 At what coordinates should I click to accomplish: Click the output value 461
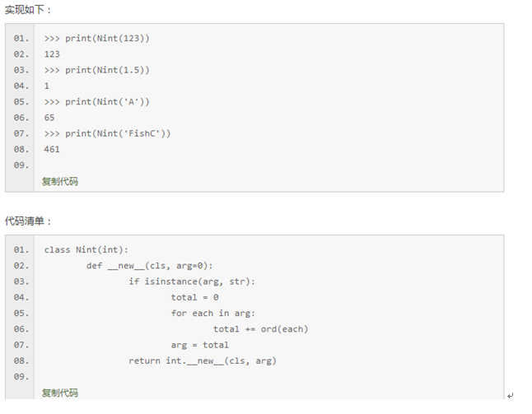[x=52, y=150]
